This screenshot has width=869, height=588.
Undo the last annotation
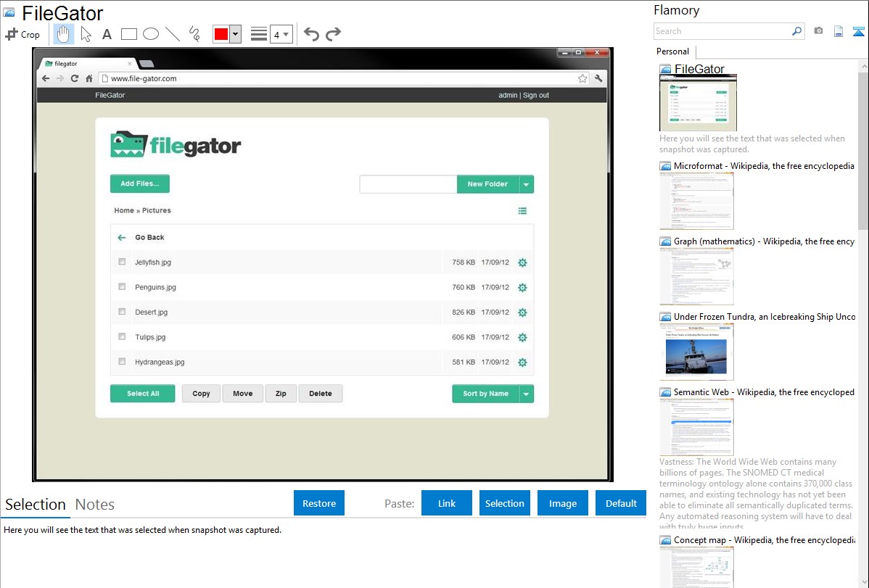point(311,34)
